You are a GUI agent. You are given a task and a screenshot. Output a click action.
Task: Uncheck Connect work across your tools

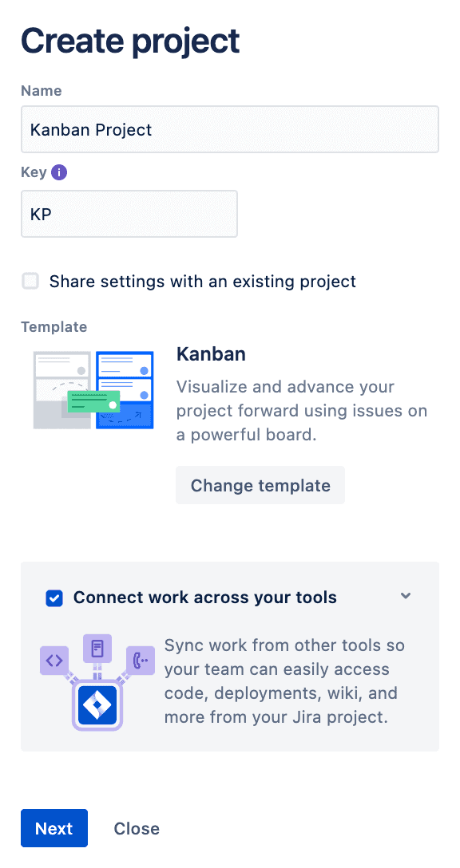tap(54, 598)
